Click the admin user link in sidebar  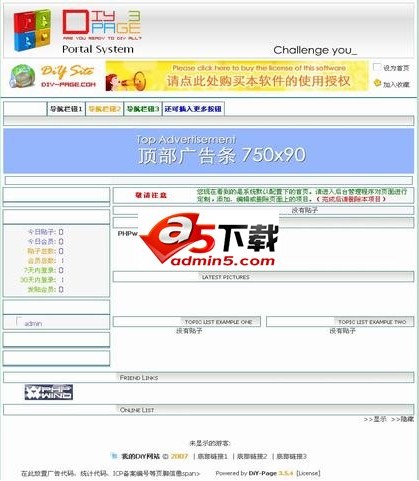pos(33,324)
